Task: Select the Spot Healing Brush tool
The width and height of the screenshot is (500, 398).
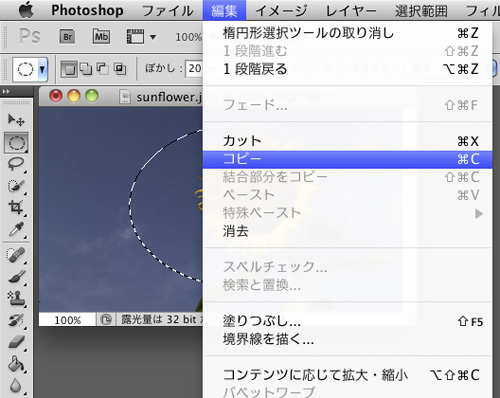Action: (16, 255)
